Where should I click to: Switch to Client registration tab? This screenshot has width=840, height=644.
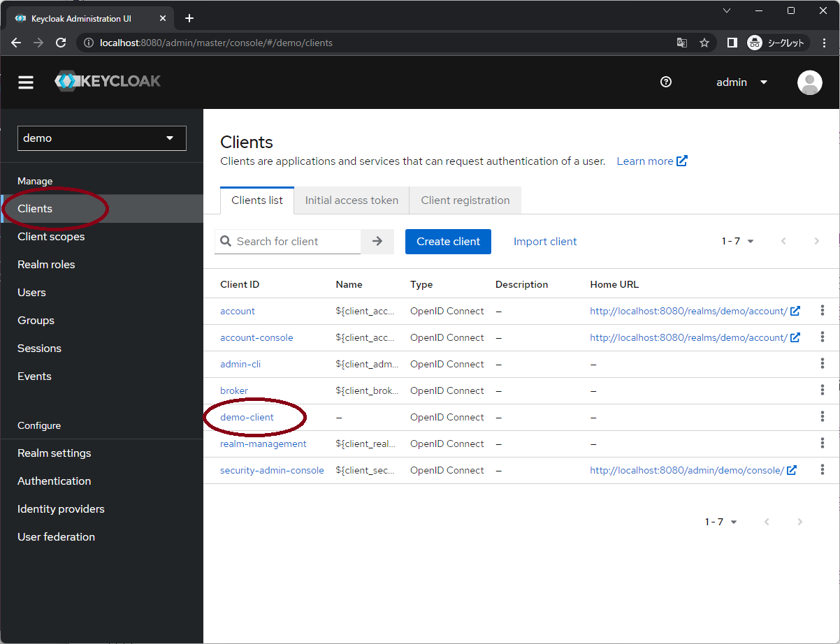(465, 200)
